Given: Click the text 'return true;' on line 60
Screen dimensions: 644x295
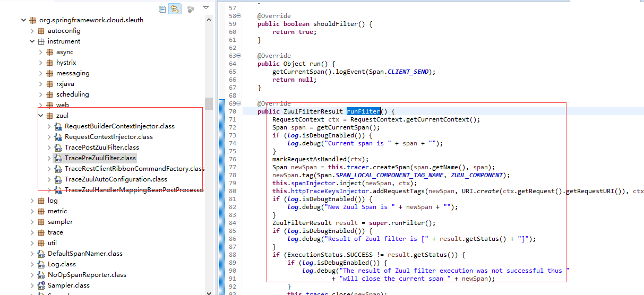Looking at the screenshot, I should pyautogui.click(x=295, y=32).
